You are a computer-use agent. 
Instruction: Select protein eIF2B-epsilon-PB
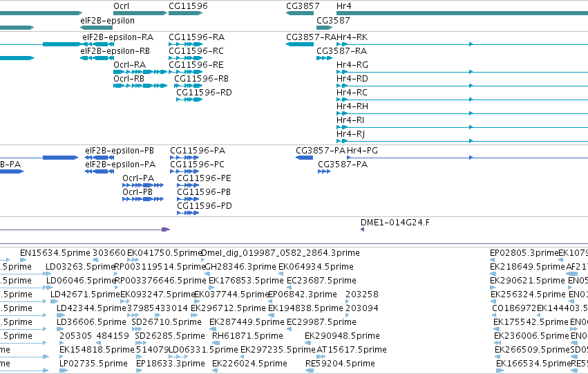[x=120, y=151]
